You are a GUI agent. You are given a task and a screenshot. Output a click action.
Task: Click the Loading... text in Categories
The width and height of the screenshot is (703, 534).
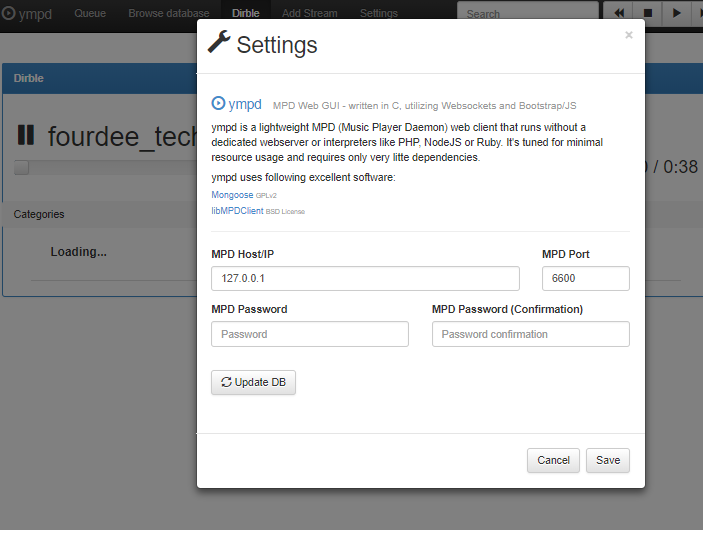pyautogui.click(x=78, y=252)
